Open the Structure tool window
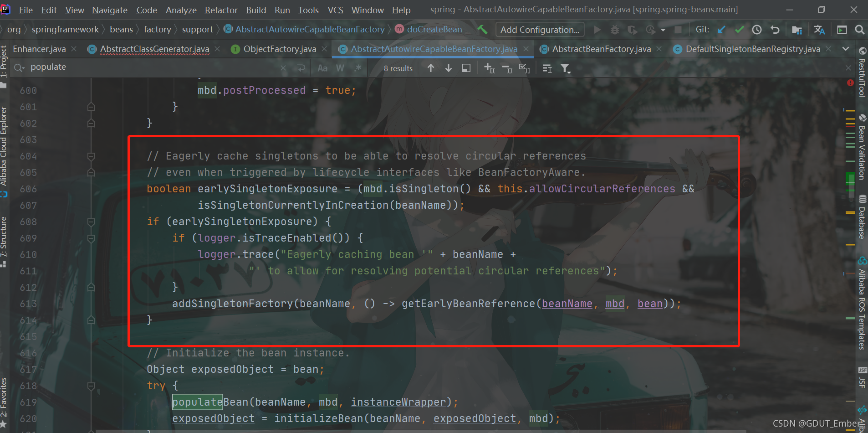Image resolution: width=868 pixels, height=433 pixels. [x=4, y=242]
